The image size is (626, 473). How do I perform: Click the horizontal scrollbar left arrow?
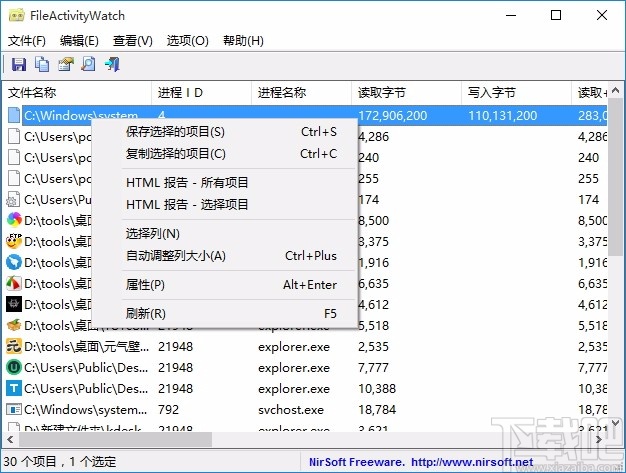10,439
